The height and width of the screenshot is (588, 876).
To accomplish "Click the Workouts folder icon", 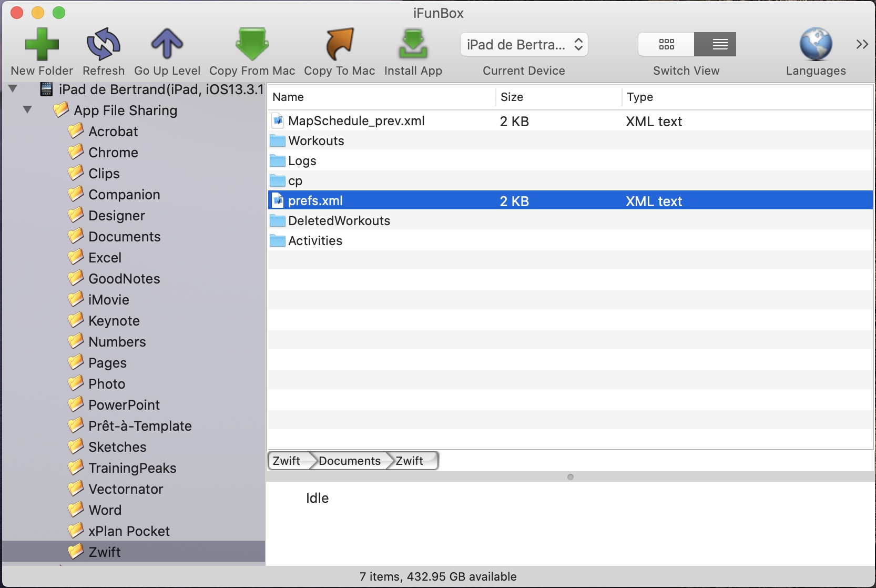I will pos(278,141).
